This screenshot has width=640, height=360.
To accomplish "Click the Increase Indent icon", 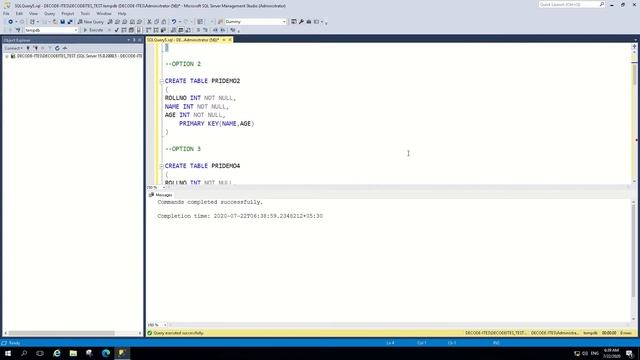I will (222, 30).
